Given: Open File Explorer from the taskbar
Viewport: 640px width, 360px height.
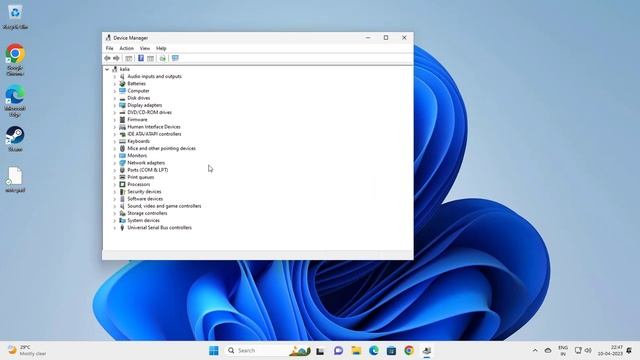Looking at the screenshot, I should [356, 351].
